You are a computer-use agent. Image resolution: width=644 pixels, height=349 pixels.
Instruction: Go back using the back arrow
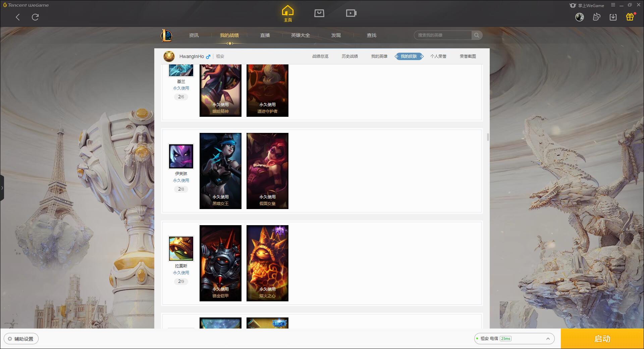(x=18, y=17)
